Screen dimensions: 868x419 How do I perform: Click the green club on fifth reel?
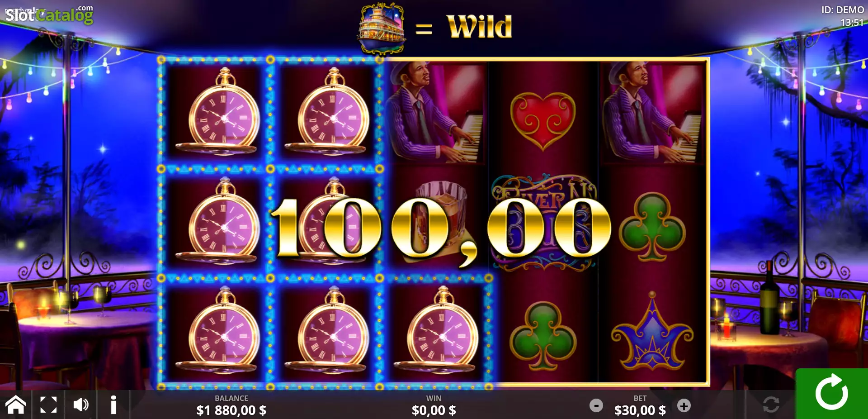[652, 226]
